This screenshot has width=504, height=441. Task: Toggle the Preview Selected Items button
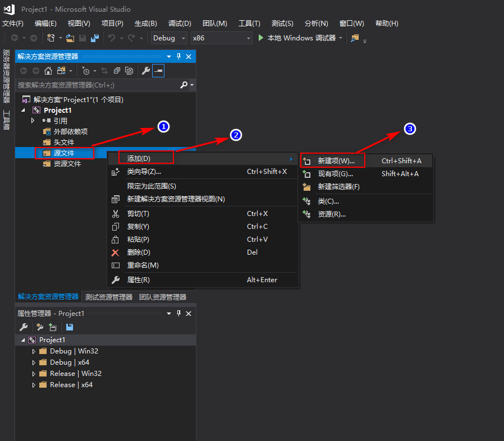click(x=158, y=71)
